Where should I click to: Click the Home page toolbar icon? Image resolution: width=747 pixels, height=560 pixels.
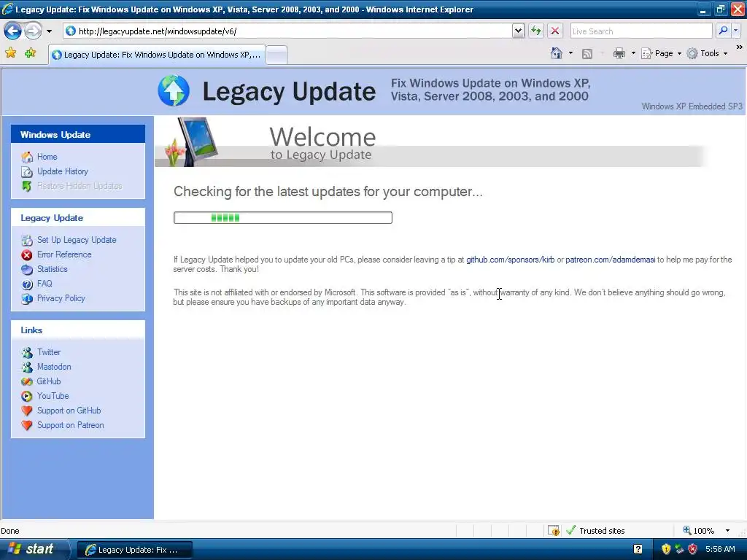pos(557,53)
